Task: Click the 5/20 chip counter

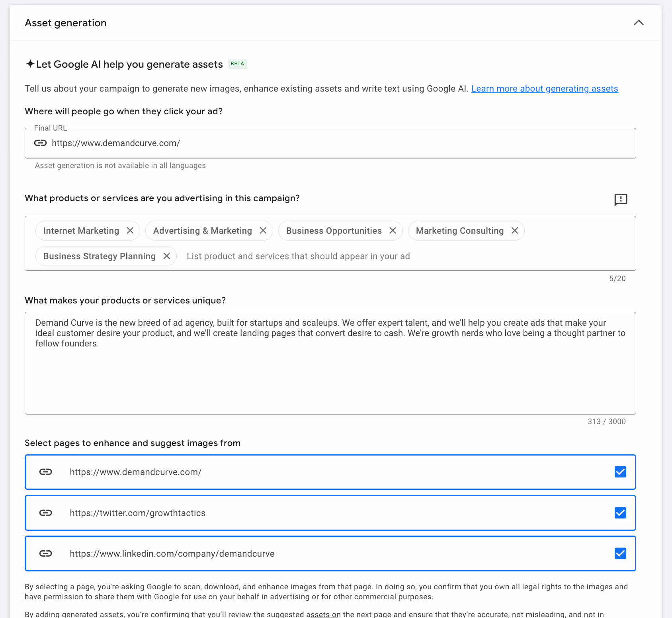Action: (617, 279)
